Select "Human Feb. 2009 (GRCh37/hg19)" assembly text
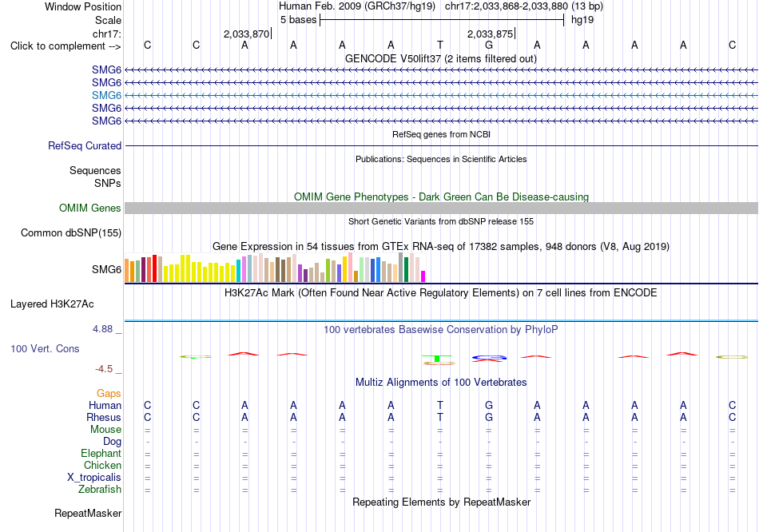This screenshot has height=532, width=759. (x=357, y=6)
